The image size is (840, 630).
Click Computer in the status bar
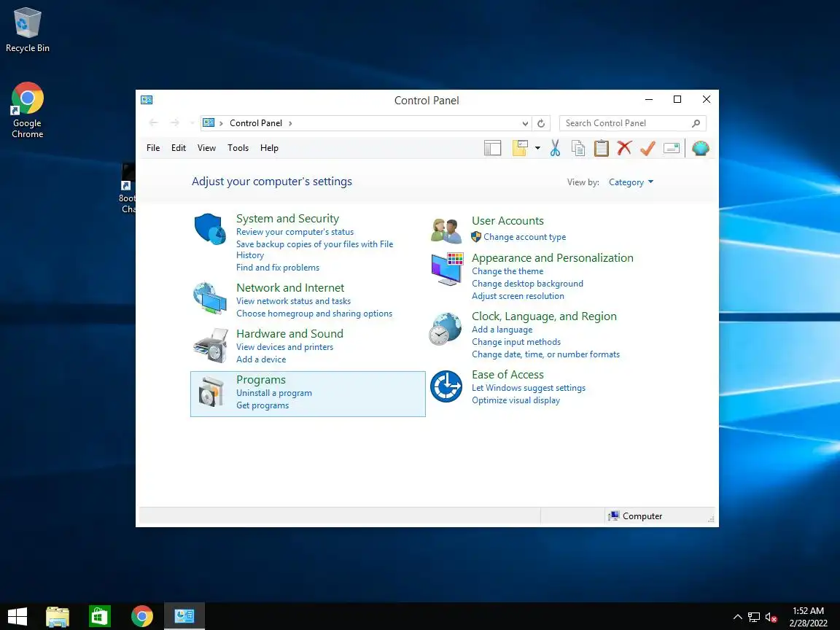635,516
